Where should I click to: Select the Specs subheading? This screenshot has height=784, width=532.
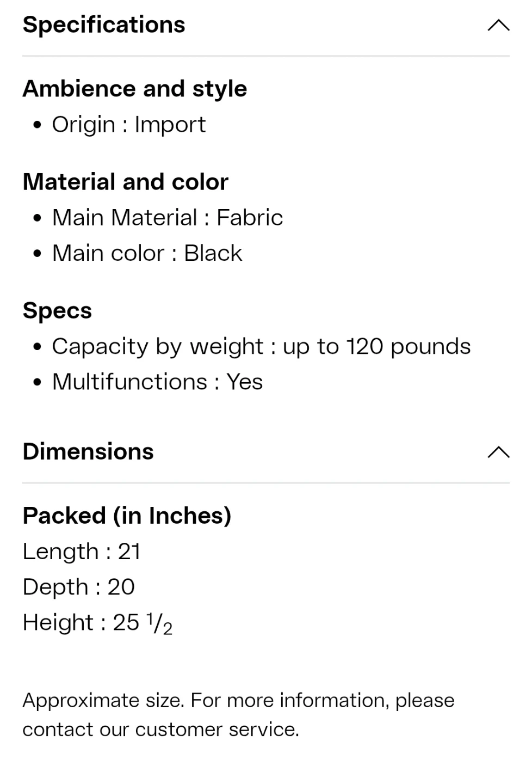(57, 311)
